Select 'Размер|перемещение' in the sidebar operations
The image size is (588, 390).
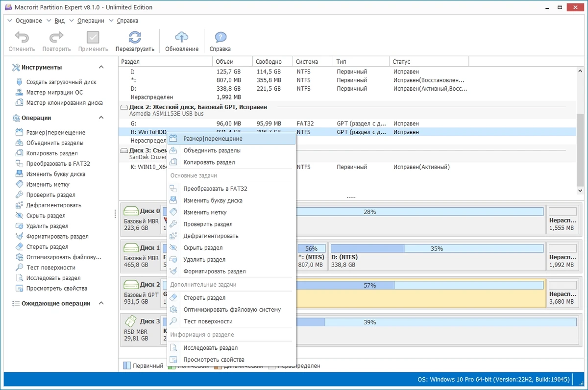[x=56, y=133]
